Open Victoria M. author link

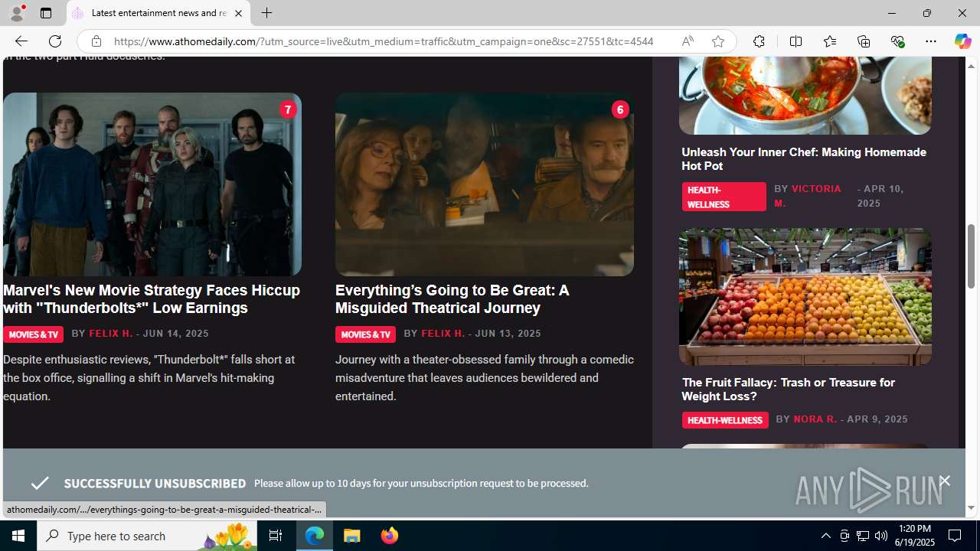(x=808, y=196)
